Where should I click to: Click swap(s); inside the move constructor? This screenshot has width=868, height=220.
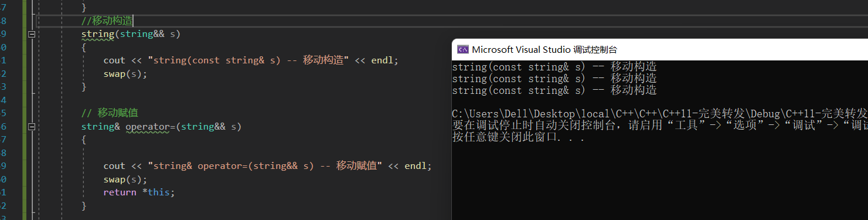125,74
